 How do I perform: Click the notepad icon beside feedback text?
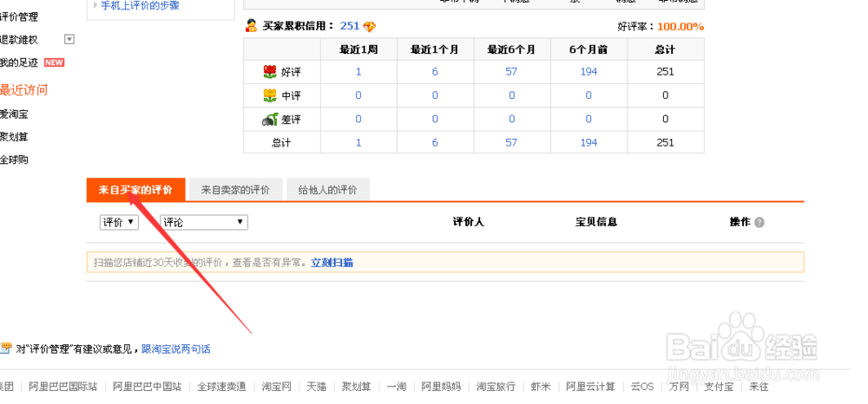[x=5, y=349]
